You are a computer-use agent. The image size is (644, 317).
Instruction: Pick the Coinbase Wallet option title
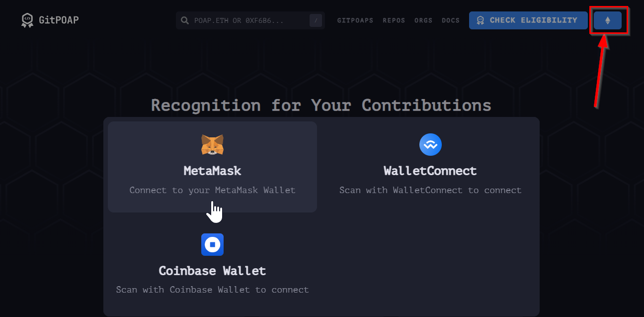click(212, 271)
